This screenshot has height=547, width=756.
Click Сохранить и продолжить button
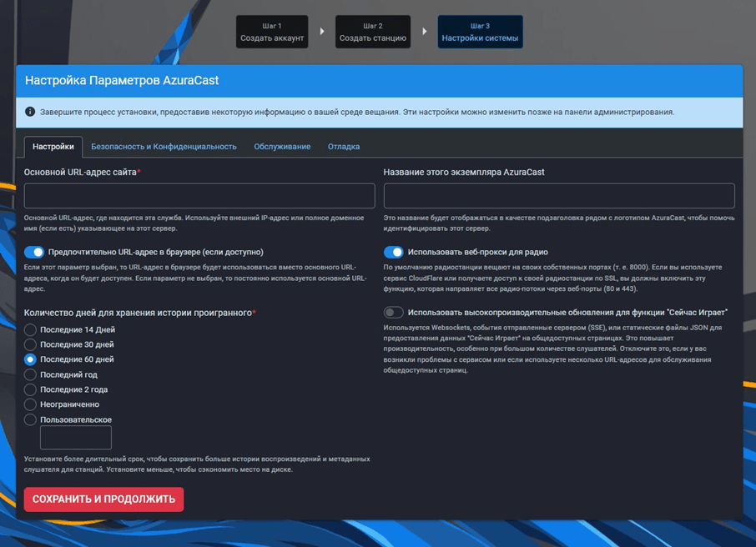pyautogui.click(x=103, y=499)
